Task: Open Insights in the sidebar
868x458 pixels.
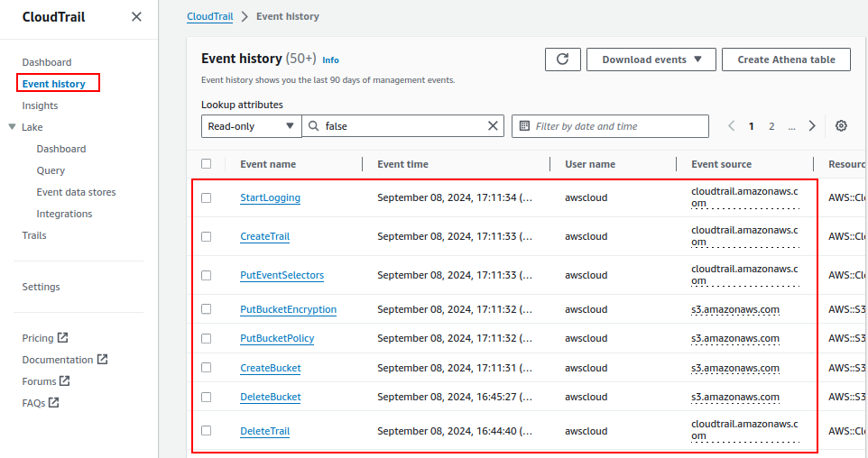Action: pyautogui.click(x=40, y=105)
